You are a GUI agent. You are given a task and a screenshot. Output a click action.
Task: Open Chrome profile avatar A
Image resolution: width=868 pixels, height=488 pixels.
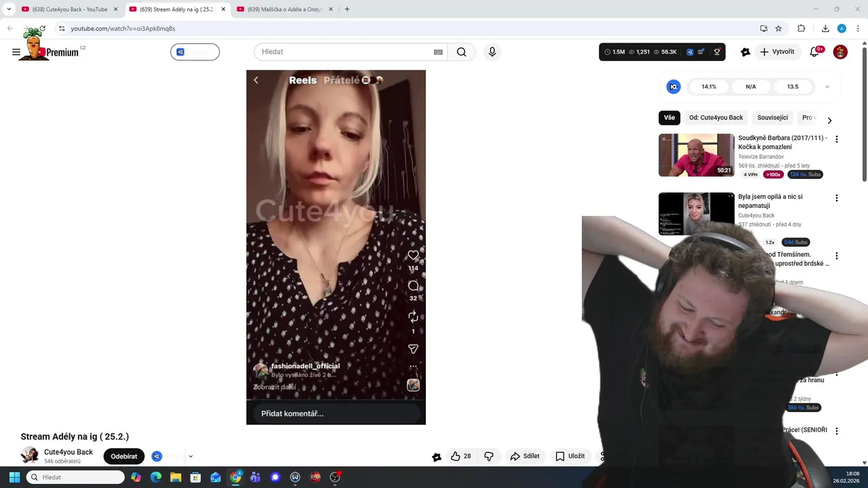click(842, 28)
